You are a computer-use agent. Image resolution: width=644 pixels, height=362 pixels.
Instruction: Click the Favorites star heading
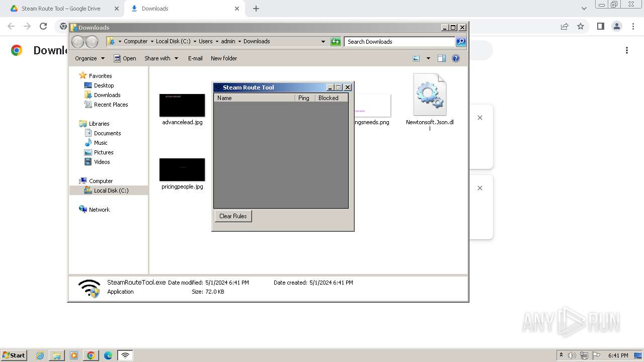coord(96,76)
